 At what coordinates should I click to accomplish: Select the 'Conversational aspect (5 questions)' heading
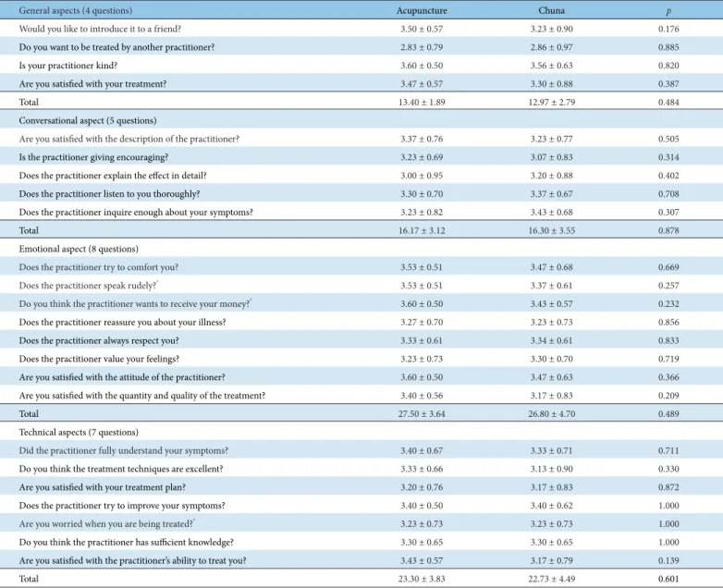88,120
